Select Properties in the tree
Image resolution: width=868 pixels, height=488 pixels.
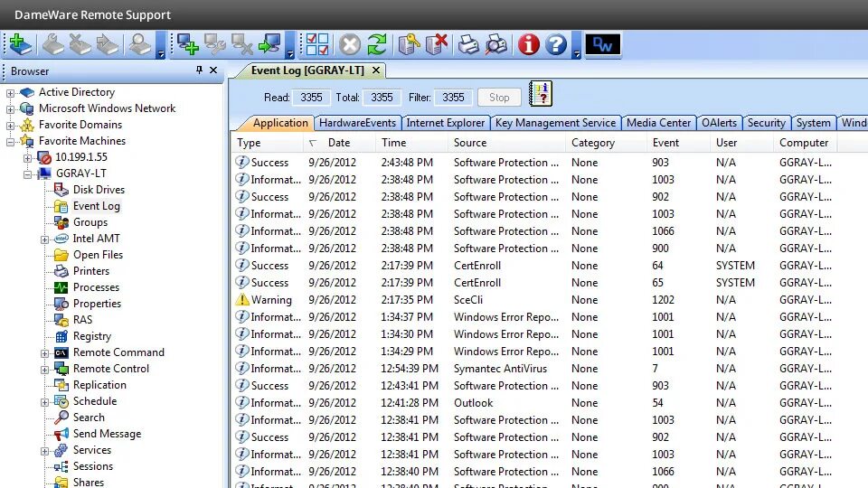(97, 304)
